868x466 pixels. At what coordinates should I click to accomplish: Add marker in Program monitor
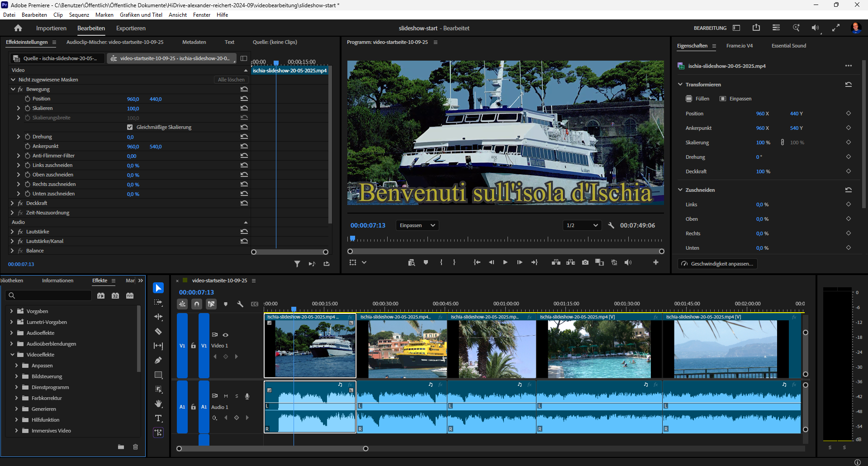(x=426, y=262)
